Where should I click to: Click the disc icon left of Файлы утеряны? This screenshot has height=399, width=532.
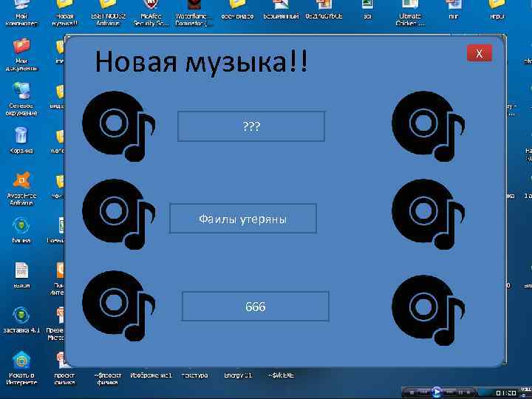pos(118,214)
